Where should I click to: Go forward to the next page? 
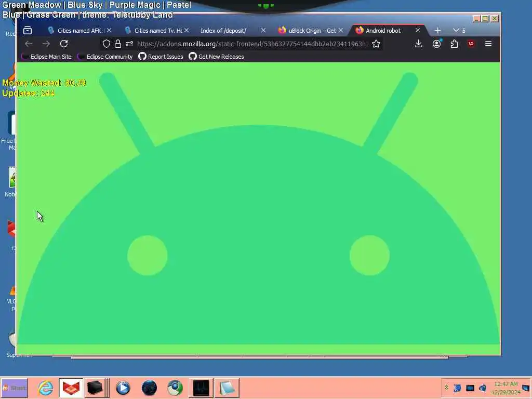(x=46, y=44)
